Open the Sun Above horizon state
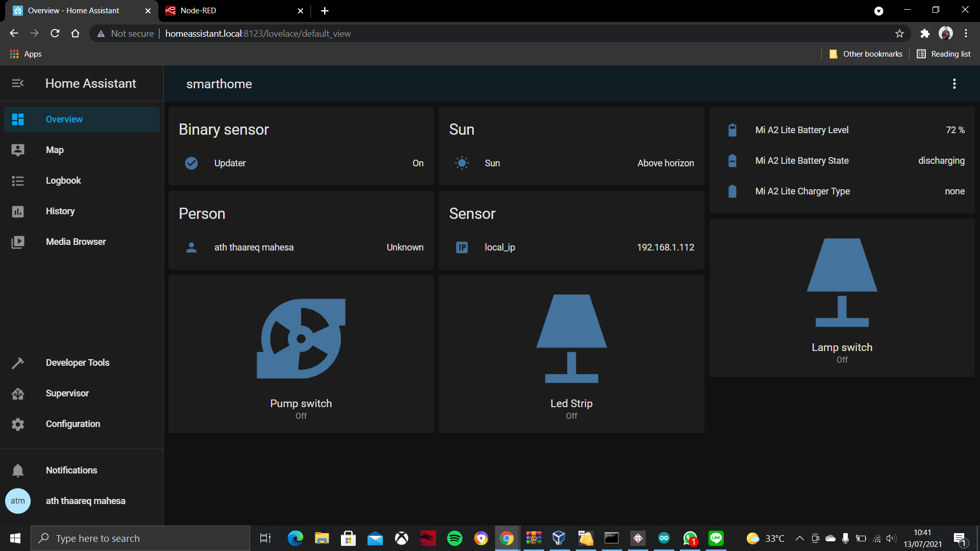 pyautogui.click(x=666, y=163)
